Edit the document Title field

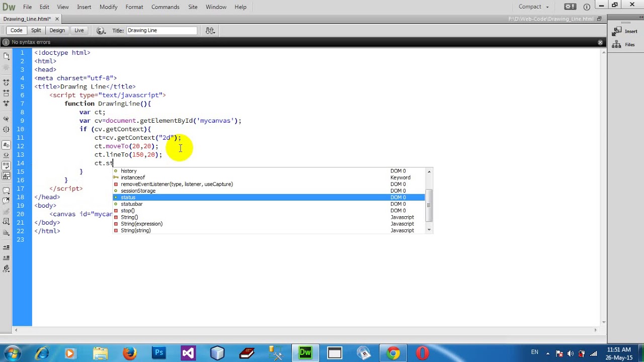pyautogui.click(x=161, y=30)
